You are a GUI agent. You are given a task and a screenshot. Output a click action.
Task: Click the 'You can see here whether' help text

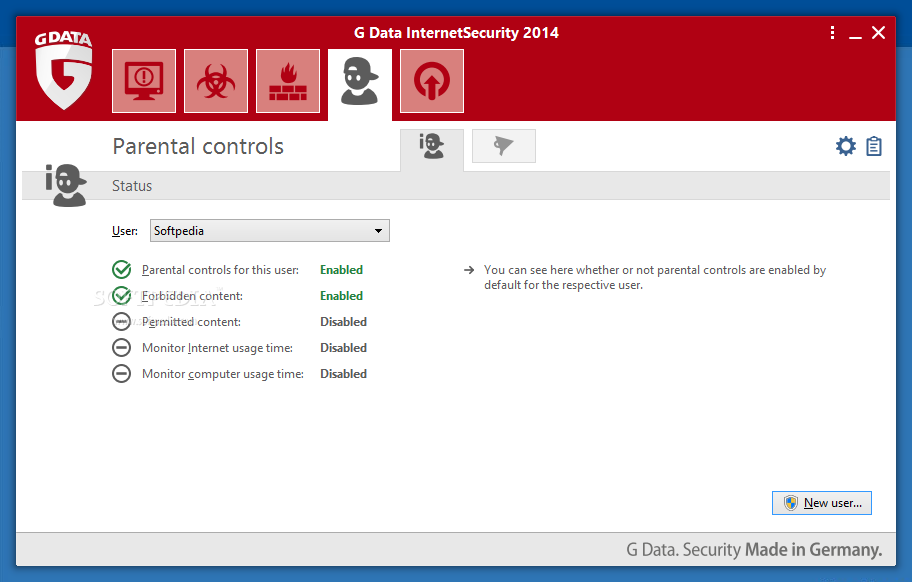tap(655, 277)
